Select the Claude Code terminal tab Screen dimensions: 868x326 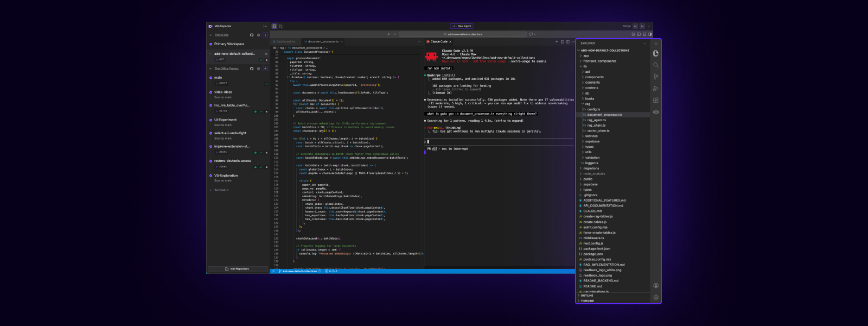point(439,42)
